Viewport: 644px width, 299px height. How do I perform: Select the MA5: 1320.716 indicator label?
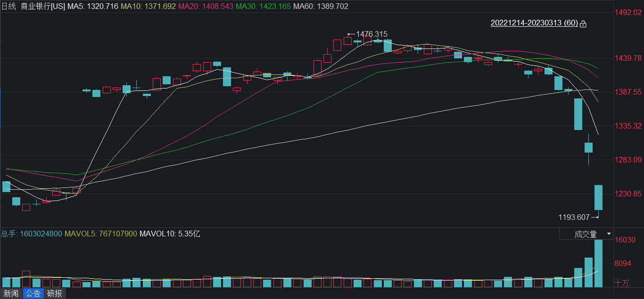93,7
